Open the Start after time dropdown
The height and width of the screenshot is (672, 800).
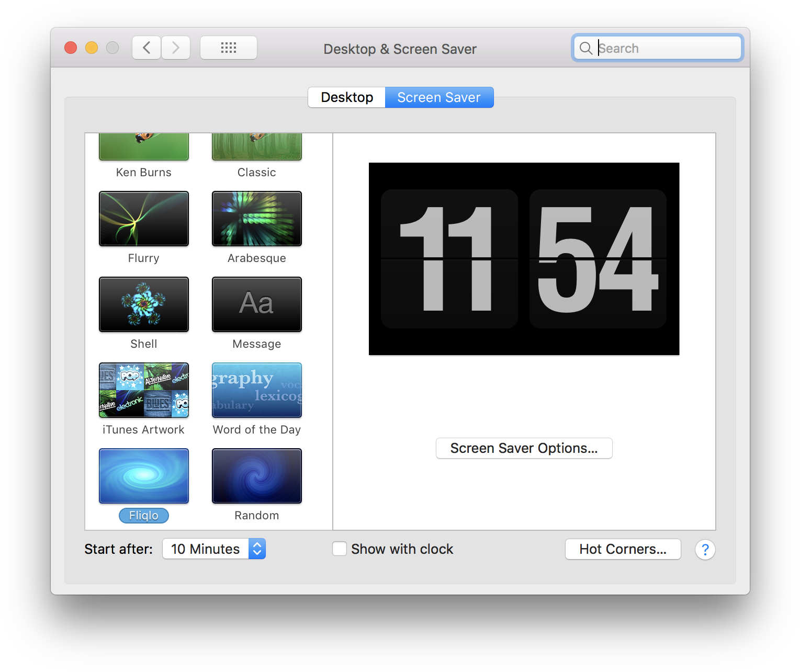(x=214, y=549)
